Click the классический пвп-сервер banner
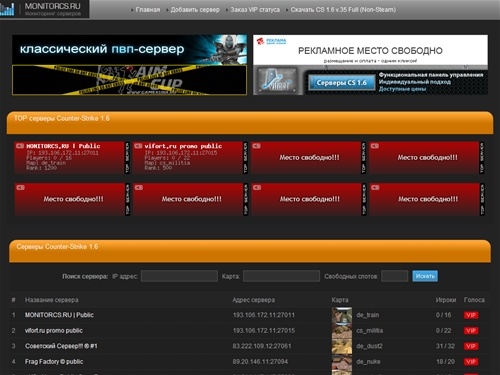The height and width of the screenshot is (375, 500). point(130,50)
